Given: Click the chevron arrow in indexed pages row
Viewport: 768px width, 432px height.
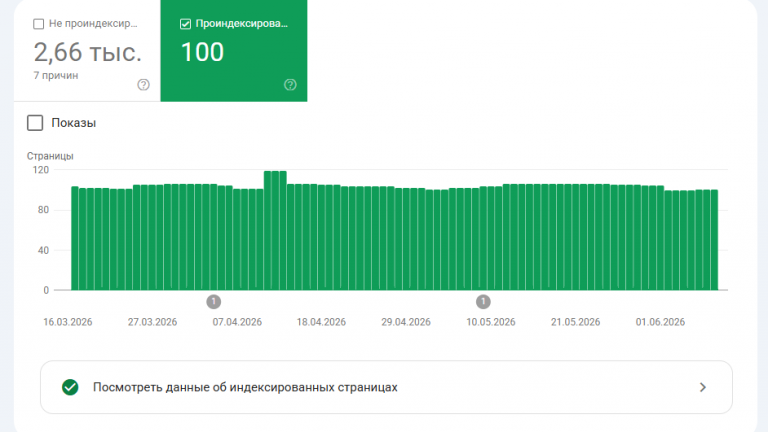Looking at the screenshot, I should [x=703, y=387].
